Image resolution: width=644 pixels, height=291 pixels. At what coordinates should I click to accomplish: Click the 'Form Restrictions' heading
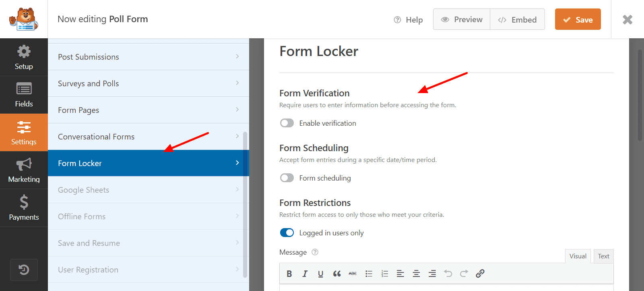point(315,203)
